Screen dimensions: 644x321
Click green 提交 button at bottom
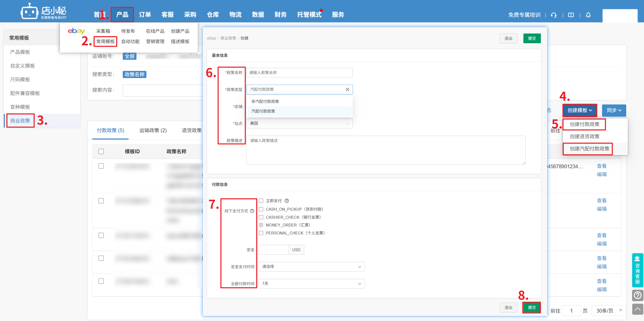click(532, 308)
